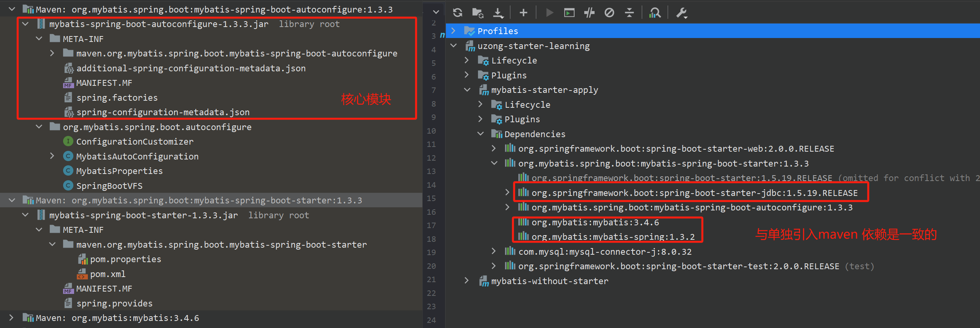The height and width of the screenshot is (328, 980).
Task: Open pom.properties file
Action: tap(125, 259)
